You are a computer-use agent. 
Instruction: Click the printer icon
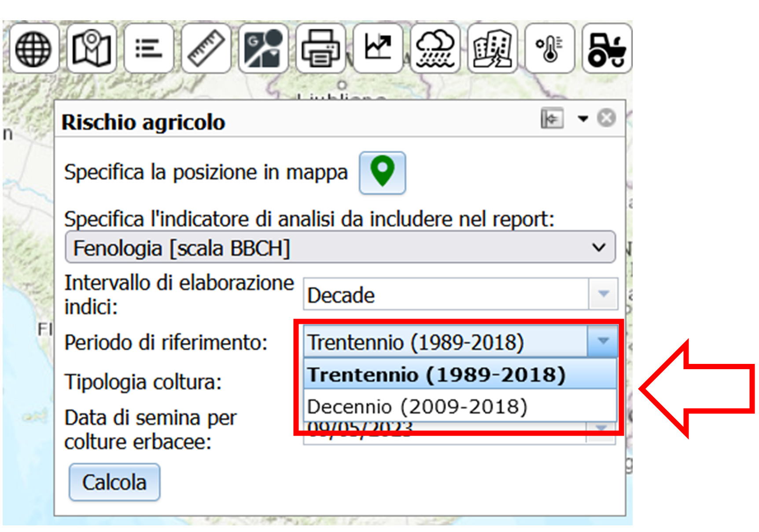tap(321, 48)
